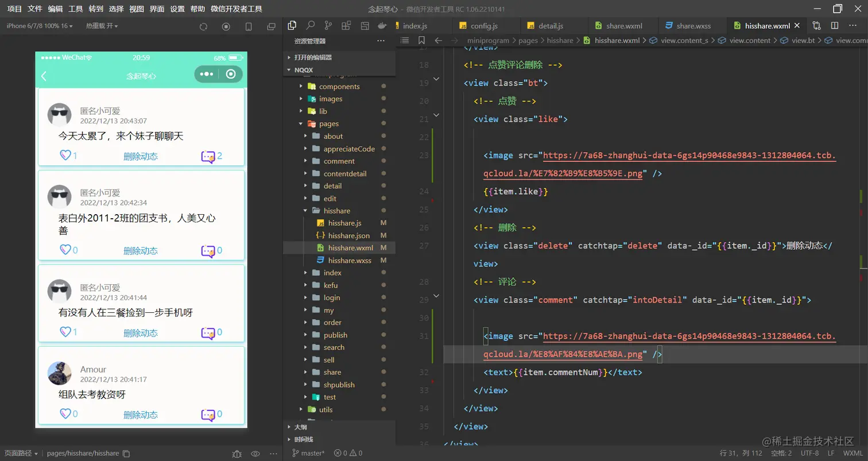Click the hisshare breadcrumb segment
868x461 pixels.
tap(560, 40)
